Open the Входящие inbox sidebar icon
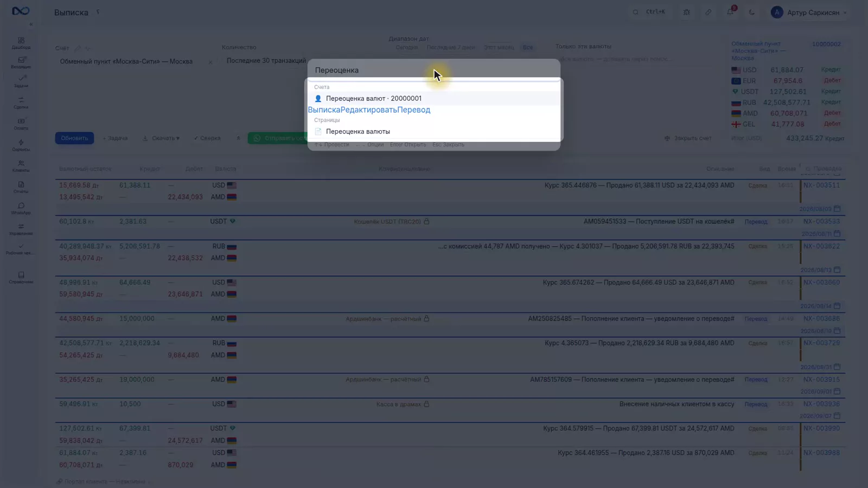 (21, 62)
